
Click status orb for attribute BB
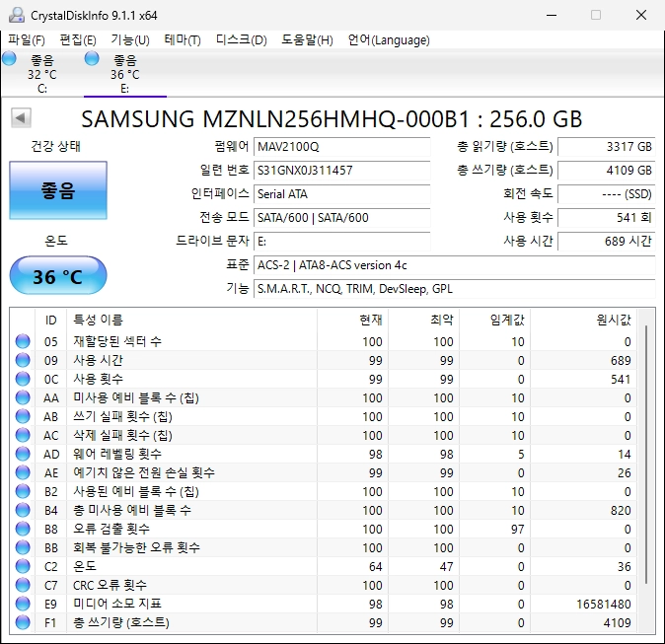(23, 547)
